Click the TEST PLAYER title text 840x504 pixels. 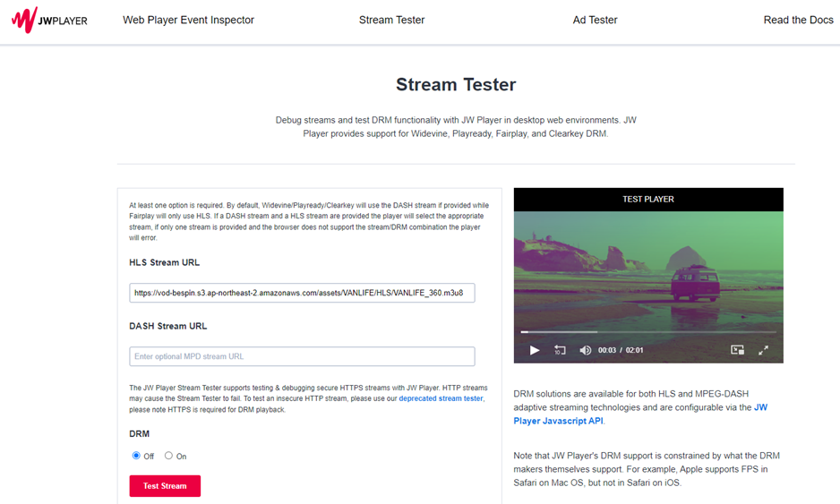pyautogui.click(x=648, y=200)
